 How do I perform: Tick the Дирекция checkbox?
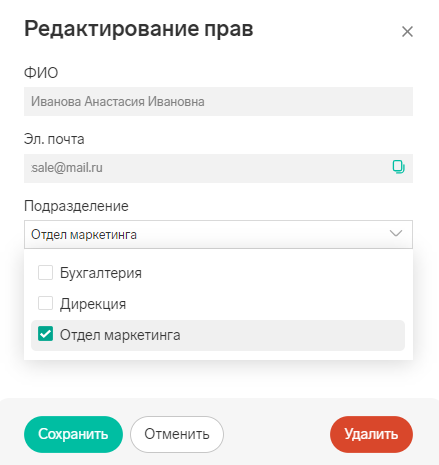45,303
